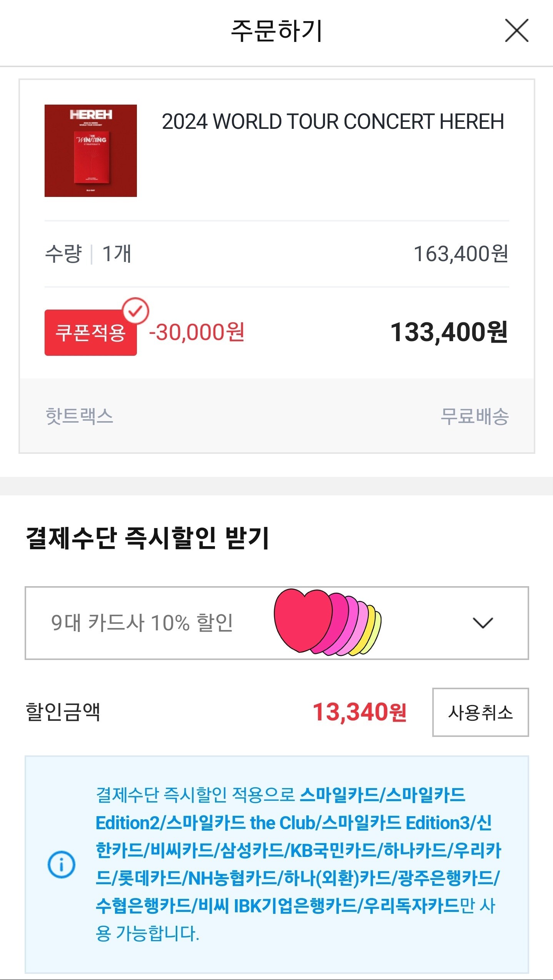
Task: Tap the 수량 1개 quantity text
Action: tap(88, 254)
